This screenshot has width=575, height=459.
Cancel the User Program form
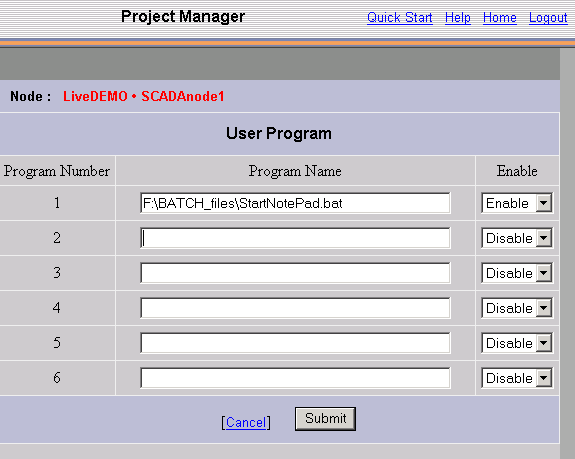[246, 422]
